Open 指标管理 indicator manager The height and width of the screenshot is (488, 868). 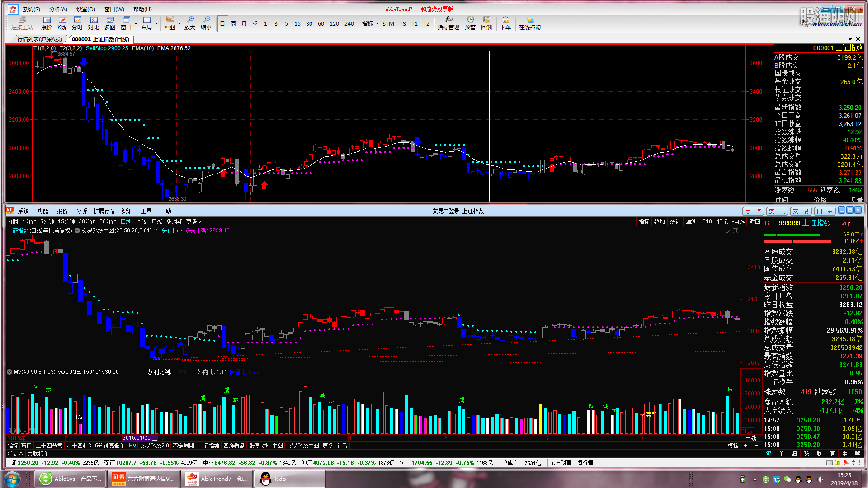(x=448, y=23)
